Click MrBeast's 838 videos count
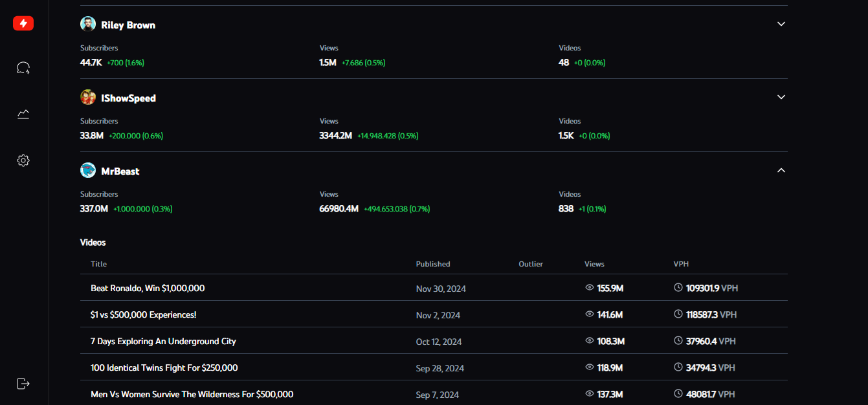The width and height of the screenshot is (868, 405). (566, 209)
